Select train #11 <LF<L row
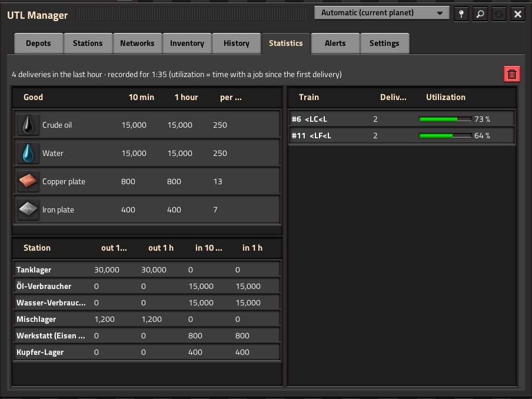Viewport: 532px width, 399px height. [402, 136]
